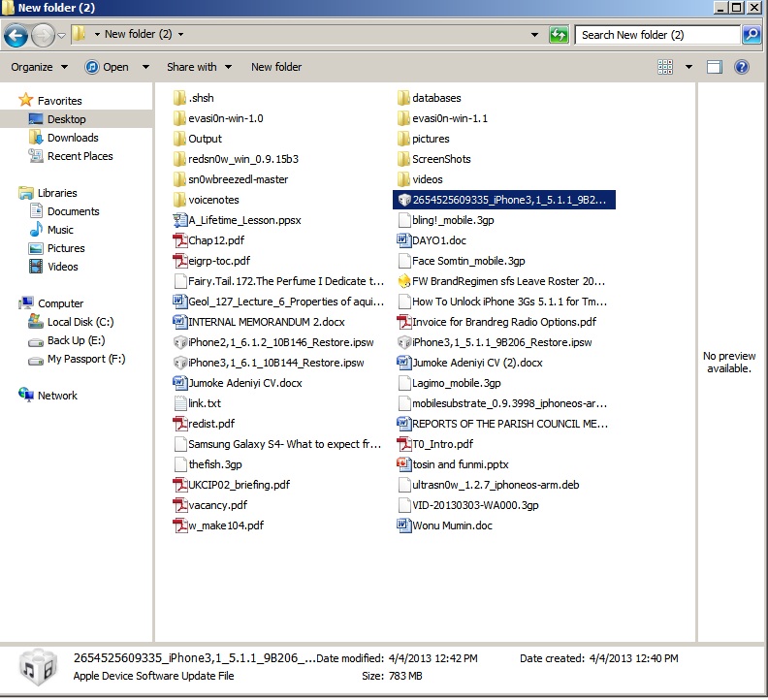Select the redsn0w_win_0.9.15b3 folder icon
The height and width of the screenshot is (700, 768).
pos(179,159)
